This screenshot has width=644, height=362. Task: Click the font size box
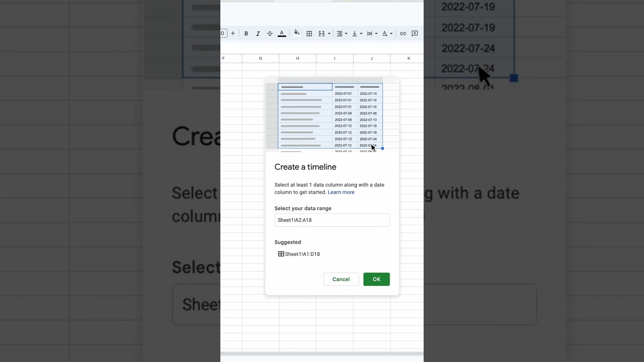point(224,34)
